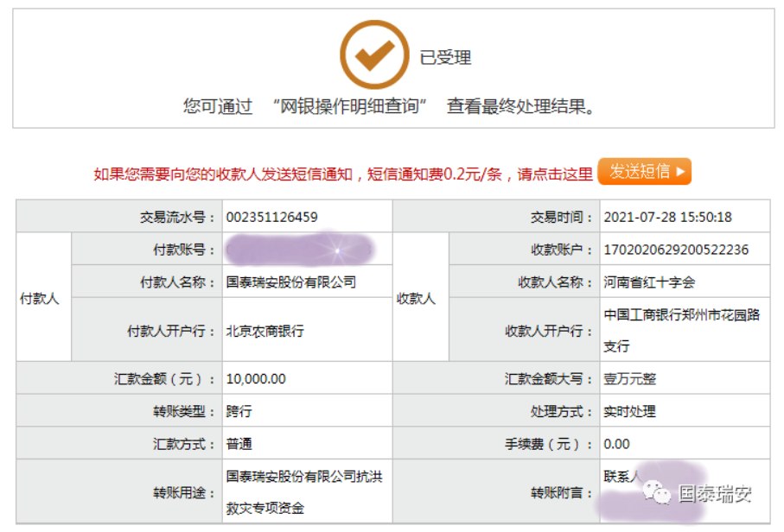The image size is (784, 532).
Task: Select the 已受理 status text
Action: pyautogui.click(x=445, y=58)
